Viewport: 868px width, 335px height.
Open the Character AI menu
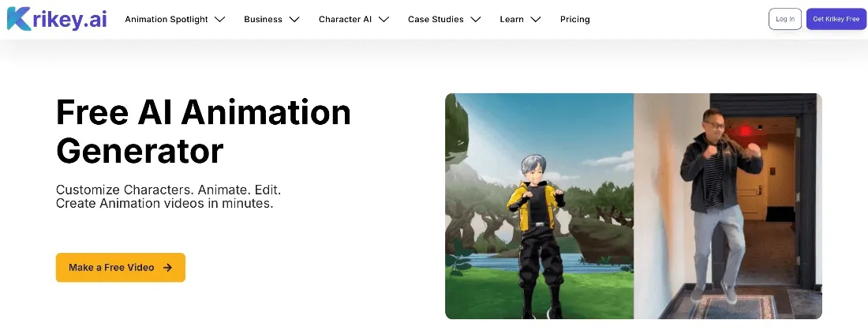pyautogui.click(x=345, y=20)
